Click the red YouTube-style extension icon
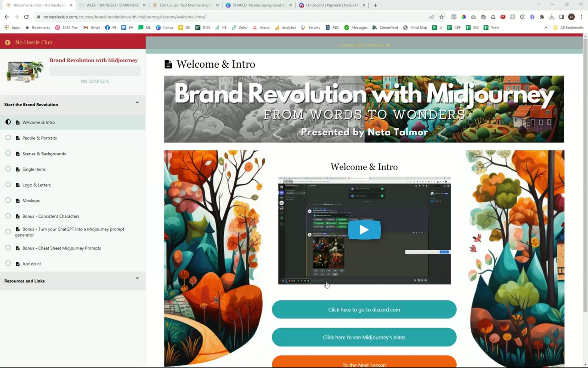 pyautogui.click(x=503, y=17)
